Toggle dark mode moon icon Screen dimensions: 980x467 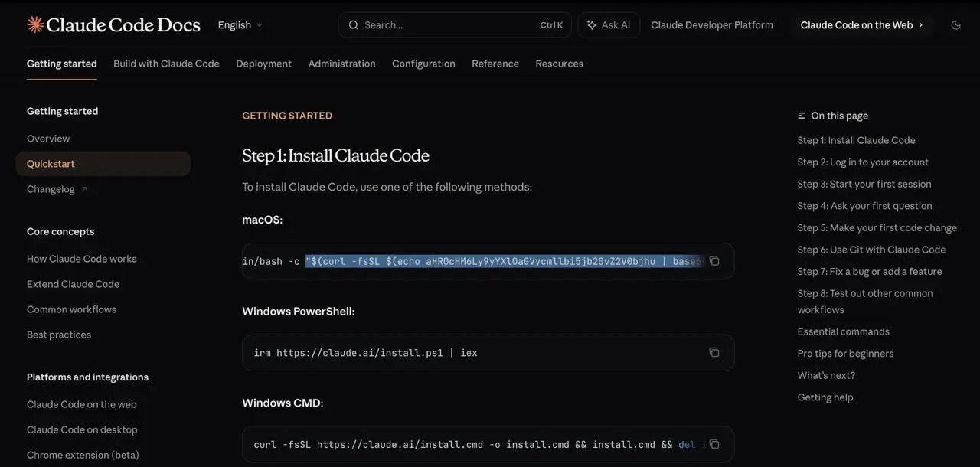tap(955, 25)
